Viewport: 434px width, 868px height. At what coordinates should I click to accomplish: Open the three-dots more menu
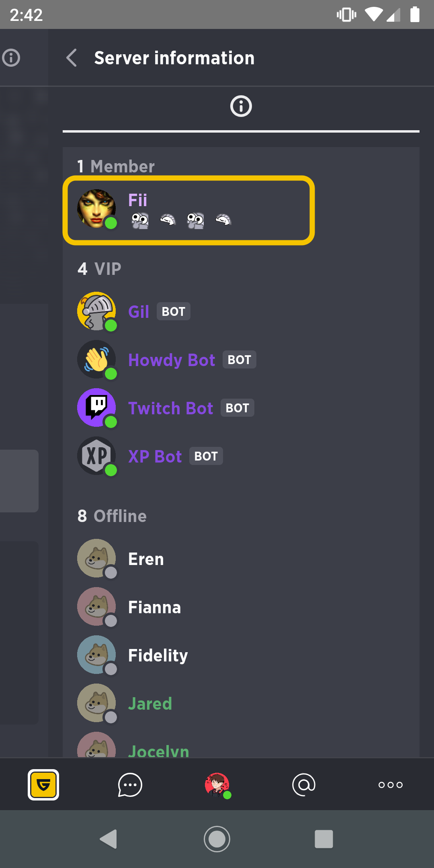point(391,785)
